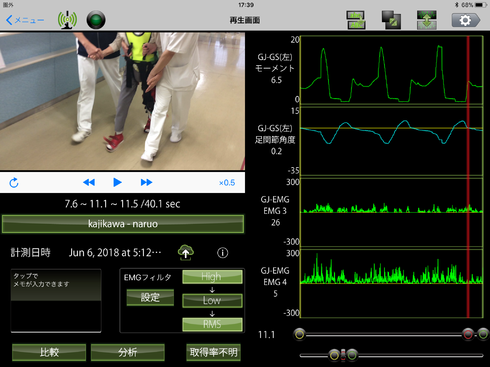This screenshot has width=490, height=367.
Task: Select the green handle on the lower range slider
Action: click(x=352, y=355)
